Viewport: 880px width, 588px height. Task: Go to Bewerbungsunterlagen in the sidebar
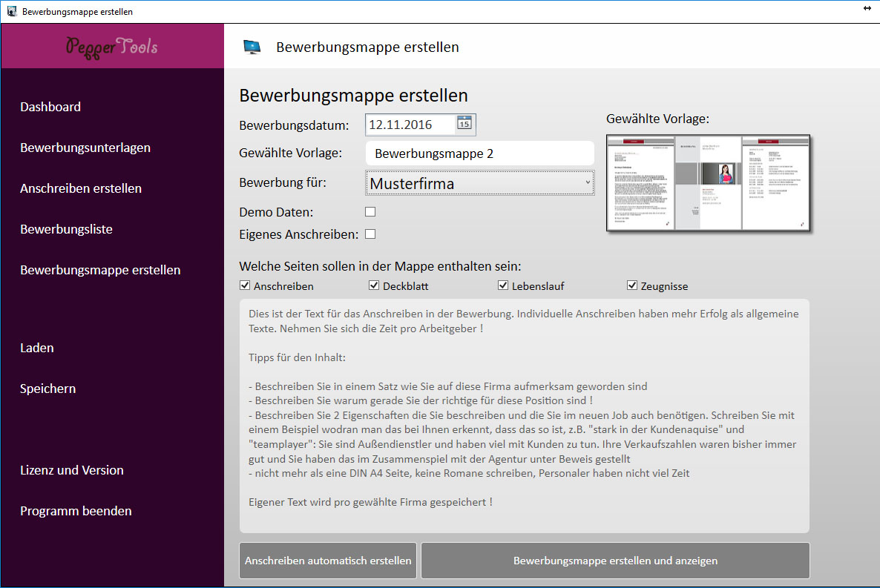pos(85,148)
